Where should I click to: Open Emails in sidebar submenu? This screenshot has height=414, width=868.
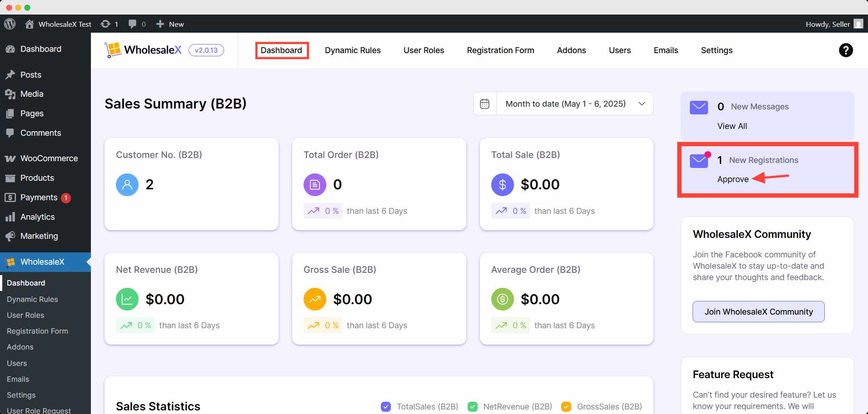pyautogui.click(x=18, y=379)
